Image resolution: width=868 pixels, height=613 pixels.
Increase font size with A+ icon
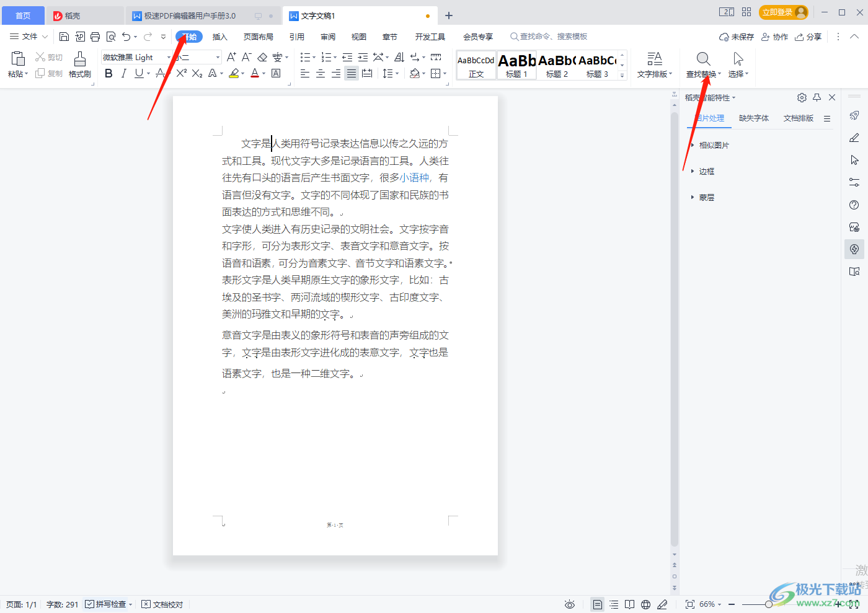(x=231, y=57)
